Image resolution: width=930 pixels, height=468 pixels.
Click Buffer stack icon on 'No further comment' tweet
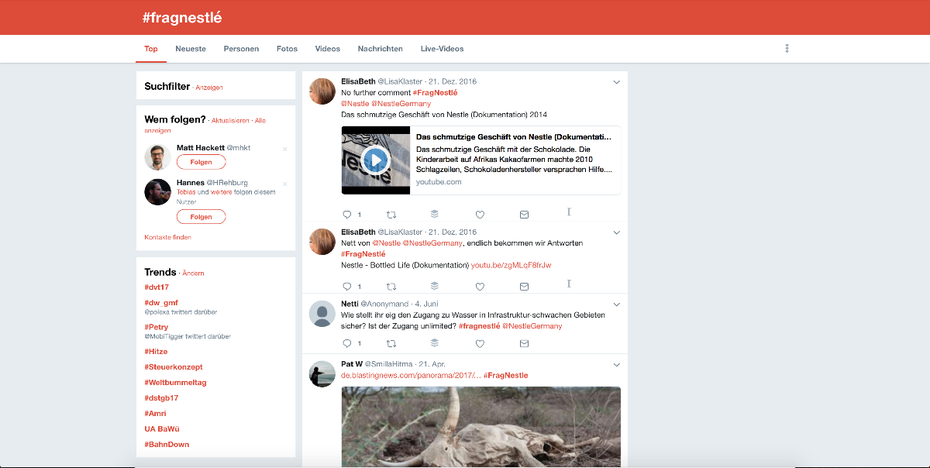[x=434, y=214]
